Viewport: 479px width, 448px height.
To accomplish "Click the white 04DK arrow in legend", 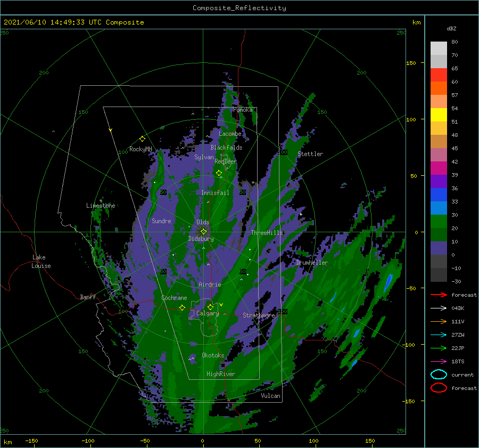I will point(439,308).
